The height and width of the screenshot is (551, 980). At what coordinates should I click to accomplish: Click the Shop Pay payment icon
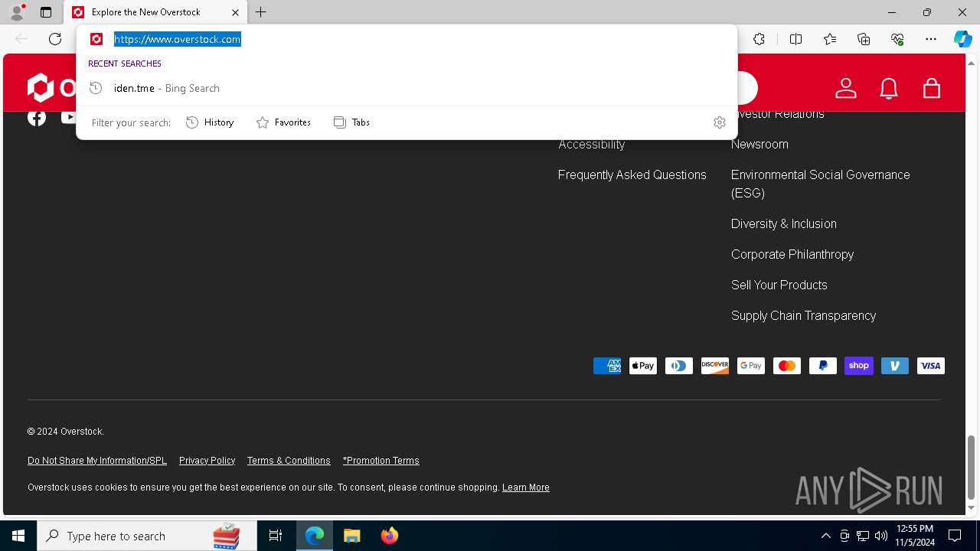pyautogui.click(x=859, y=366)
